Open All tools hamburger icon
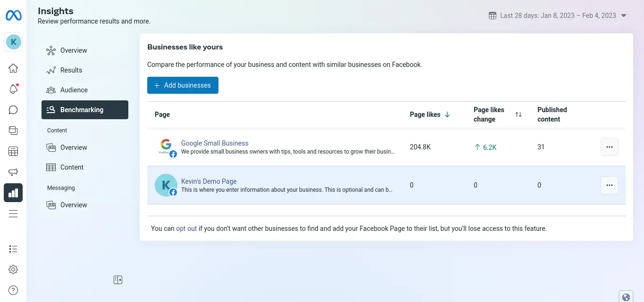The height and width of the screenshot is (302, 644). 13,213
